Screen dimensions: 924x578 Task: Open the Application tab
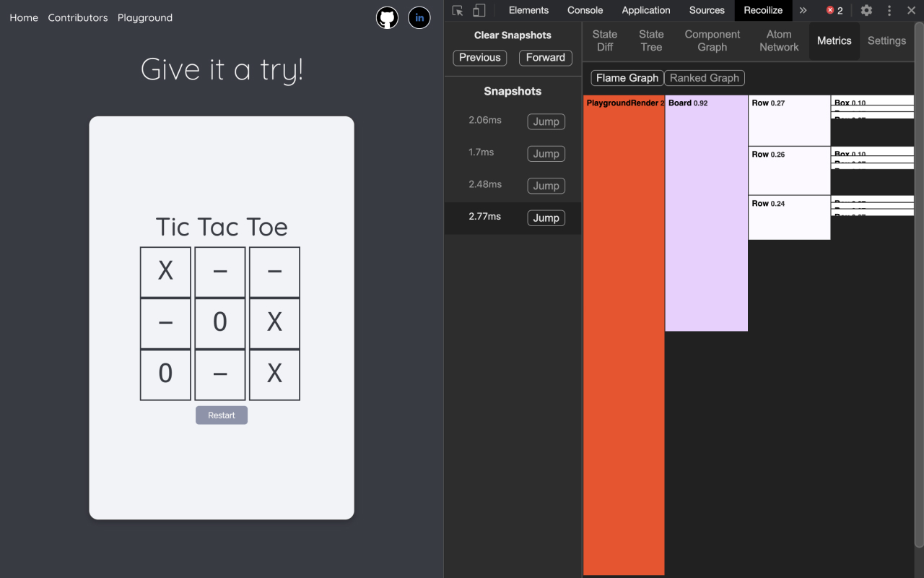646,10
